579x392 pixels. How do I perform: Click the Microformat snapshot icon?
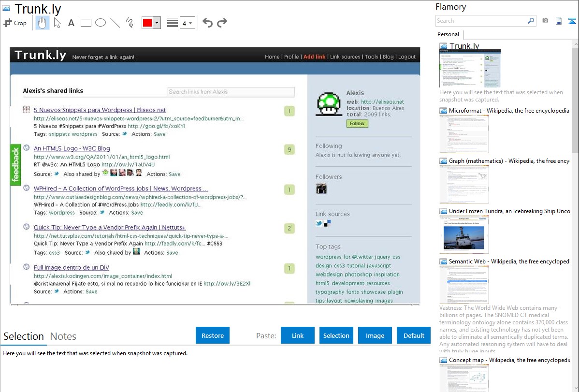[443, 111]
